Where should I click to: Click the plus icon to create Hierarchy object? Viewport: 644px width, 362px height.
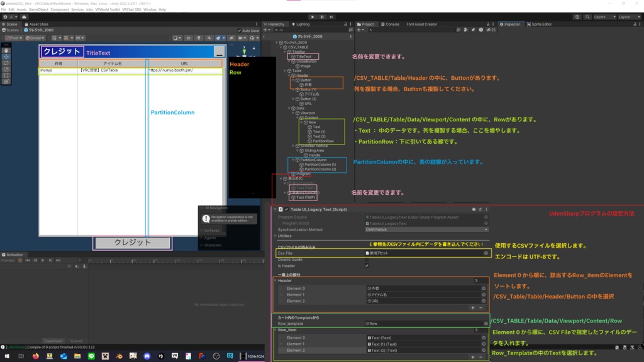265,30
